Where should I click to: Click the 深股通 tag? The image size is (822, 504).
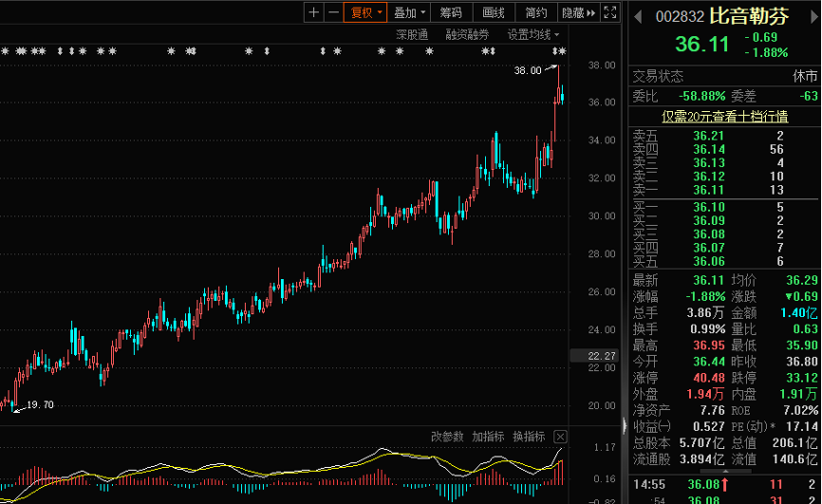pyautogui.click(x=412, y=34)
